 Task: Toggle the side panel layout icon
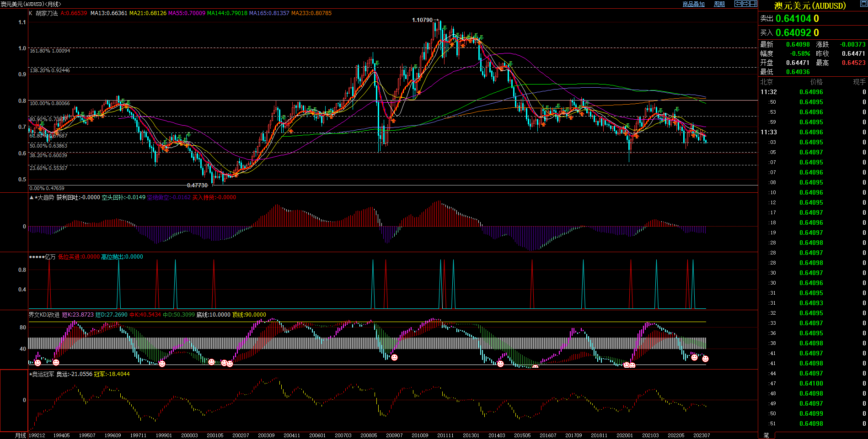point(753,4)
